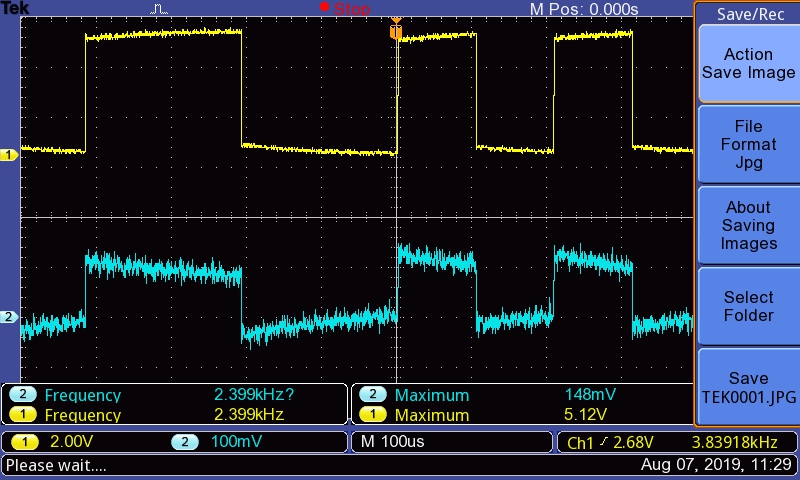
Task: Change the File Format Jpg option
Action: pos(747,144)
